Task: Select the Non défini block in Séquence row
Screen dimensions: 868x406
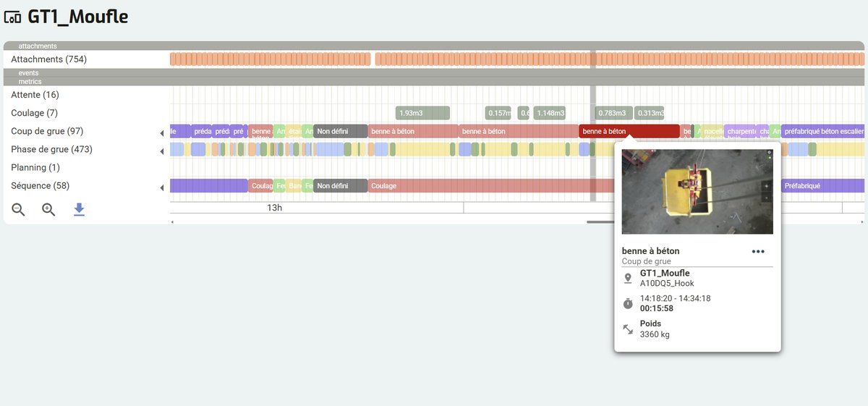Action: pos(341,185)
